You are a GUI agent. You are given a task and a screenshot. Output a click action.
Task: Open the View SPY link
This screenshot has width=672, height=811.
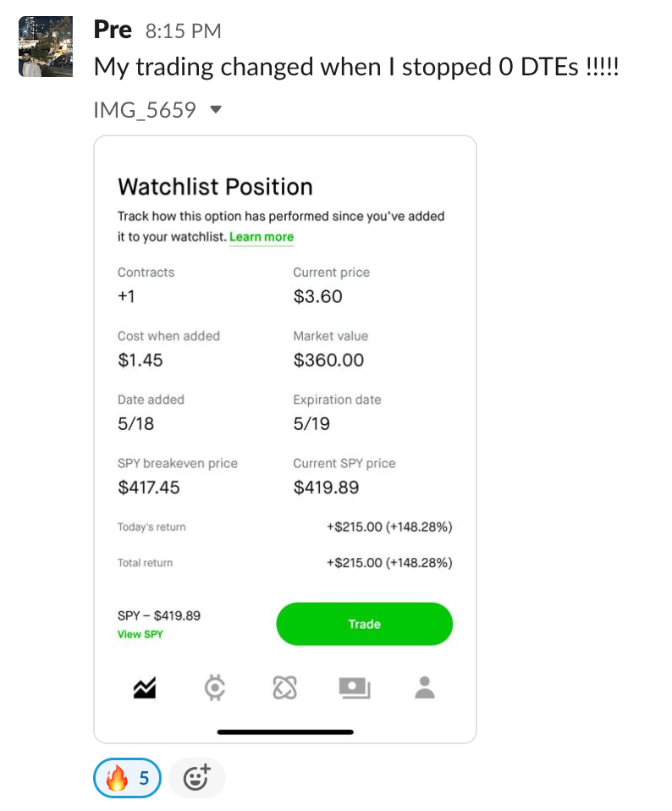[140, 634]
